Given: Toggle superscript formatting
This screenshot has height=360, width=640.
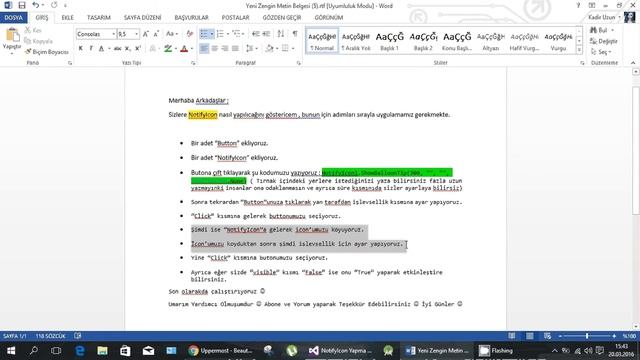Looking at the screenshot, I should (x=138, y=49).
